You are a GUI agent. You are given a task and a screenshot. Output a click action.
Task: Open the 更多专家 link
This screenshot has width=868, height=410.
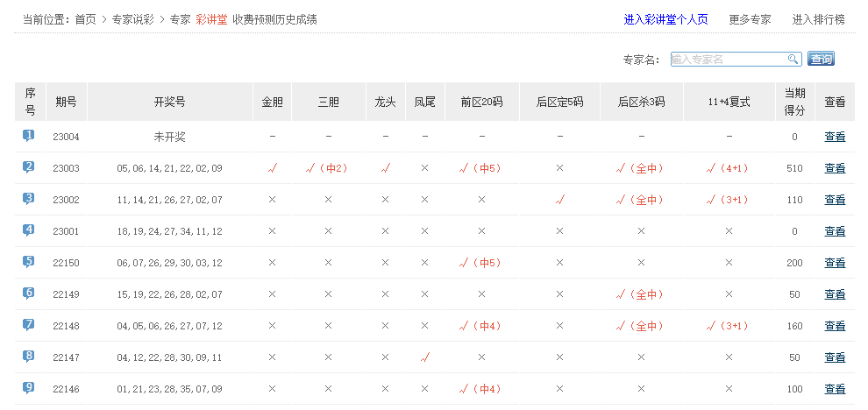click(750, 19)
